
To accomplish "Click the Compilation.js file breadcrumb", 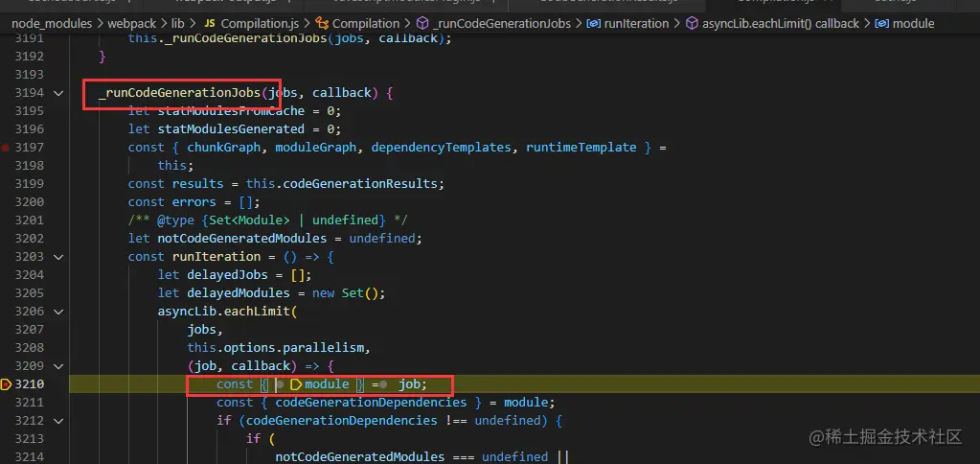I will click(260, 24).
